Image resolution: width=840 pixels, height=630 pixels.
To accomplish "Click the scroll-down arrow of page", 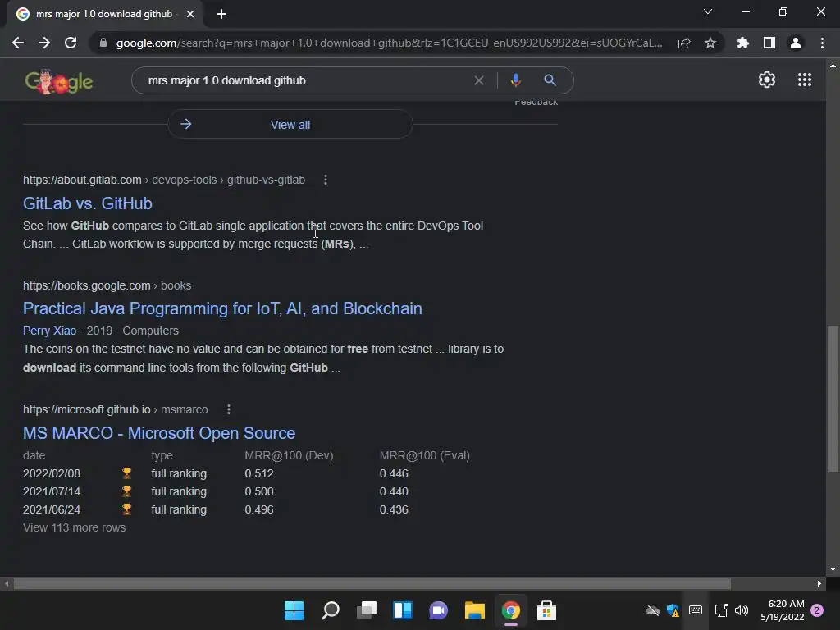I will (x=832, y=569).
